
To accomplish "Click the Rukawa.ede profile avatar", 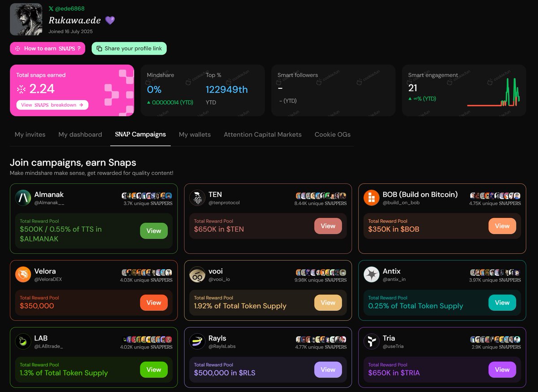I will [x=26, y=19].
